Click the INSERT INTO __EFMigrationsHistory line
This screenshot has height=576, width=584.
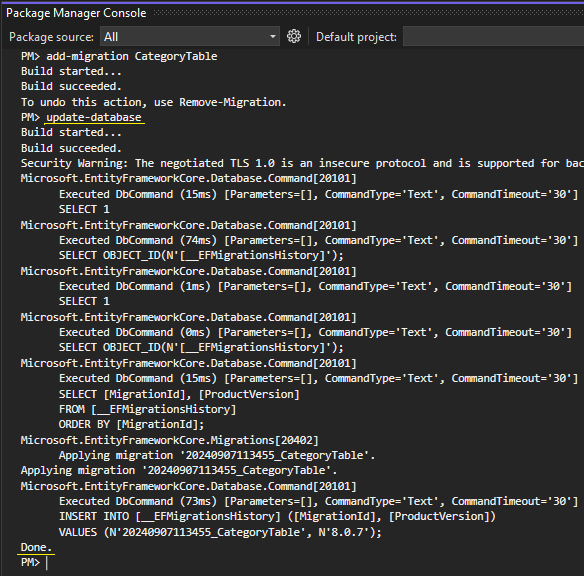tap(277, 516)
